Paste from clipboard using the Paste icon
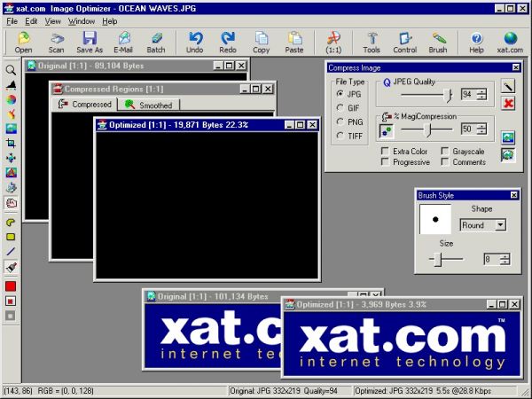The width and height of the screenshot is (532, 399). point(294,42)
